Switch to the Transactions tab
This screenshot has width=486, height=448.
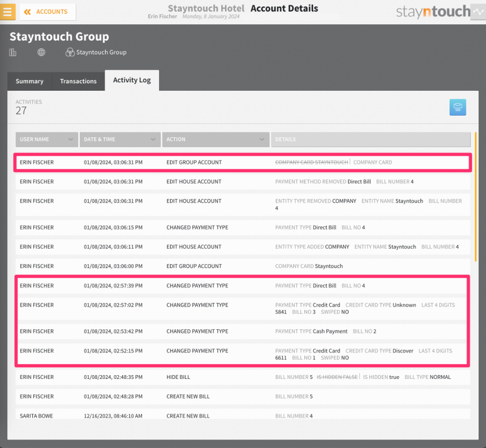coord(78,81)
